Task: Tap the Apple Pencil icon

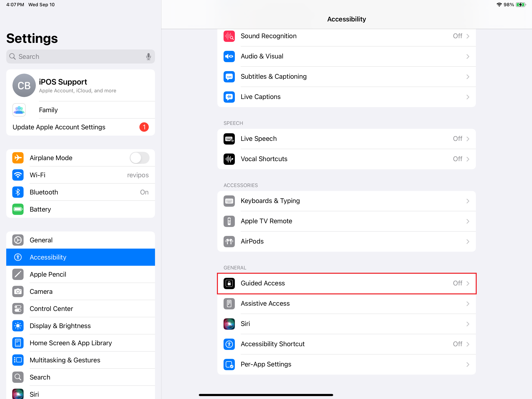Action: (18, 274)
